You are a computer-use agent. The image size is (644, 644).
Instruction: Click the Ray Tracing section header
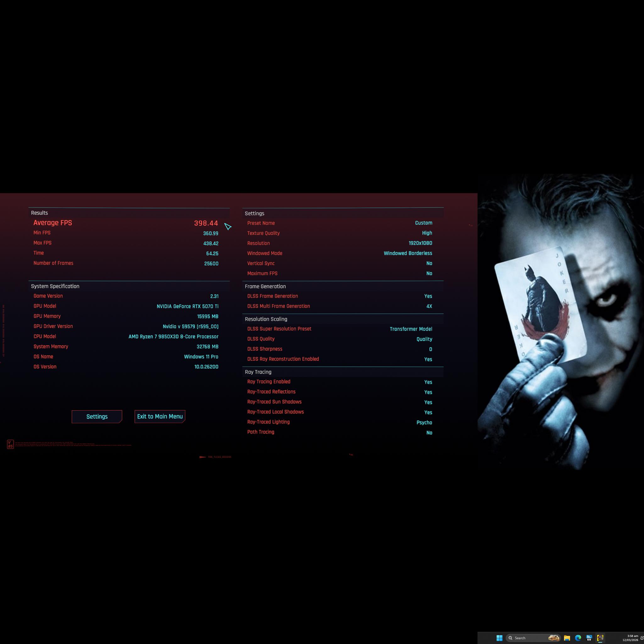tap(258, 372)
